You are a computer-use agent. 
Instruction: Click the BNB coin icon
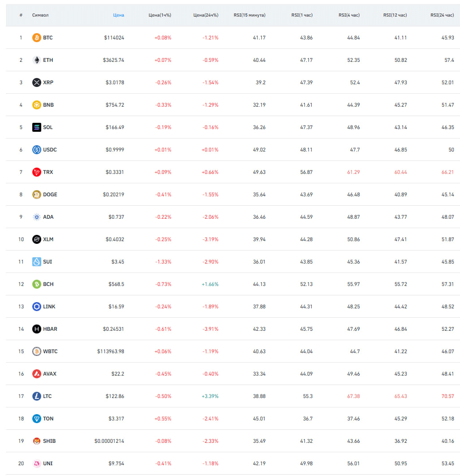[36, 105]
